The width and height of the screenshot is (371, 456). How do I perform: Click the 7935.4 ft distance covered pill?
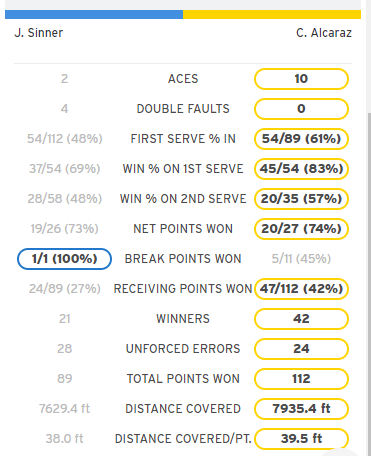[301, 409]
